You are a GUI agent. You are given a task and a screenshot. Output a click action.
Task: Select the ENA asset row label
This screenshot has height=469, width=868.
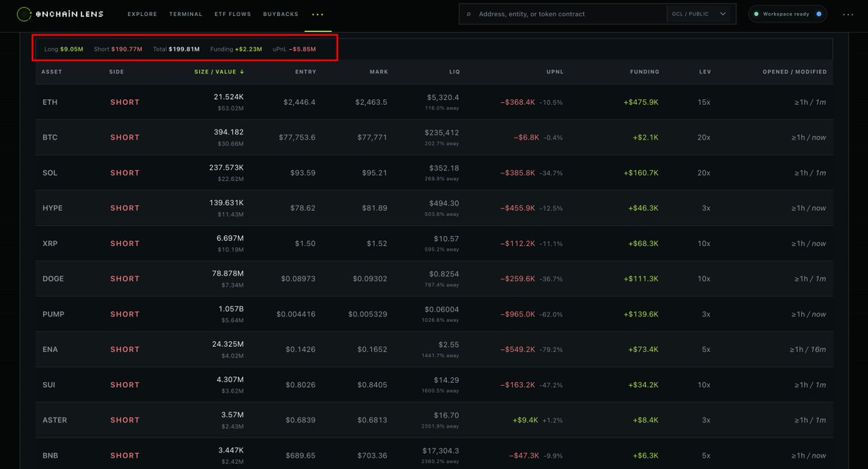(50, 350)
